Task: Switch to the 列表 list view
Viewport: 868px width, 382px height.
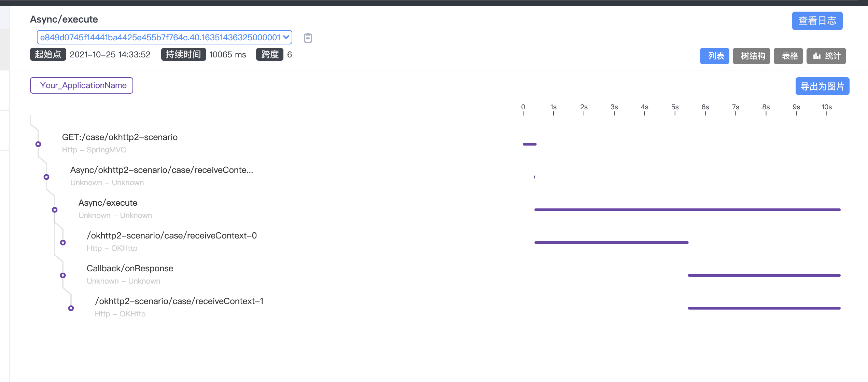Action: (x=714, y=56)
